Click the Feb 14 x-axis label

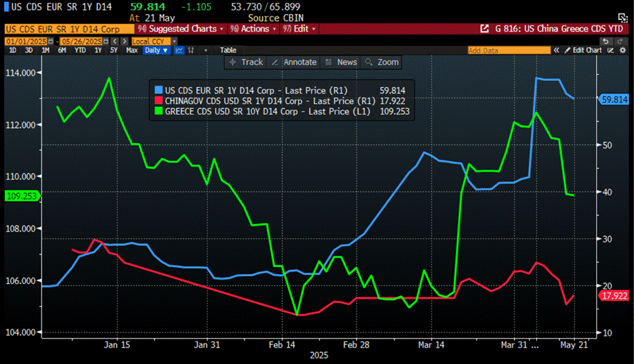click(282, 345)
